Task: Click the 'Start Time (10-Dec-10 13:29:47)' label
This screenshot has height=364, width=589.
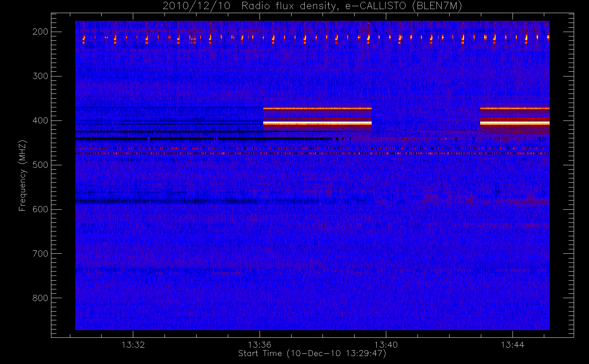Action: [x=312, y=353]
